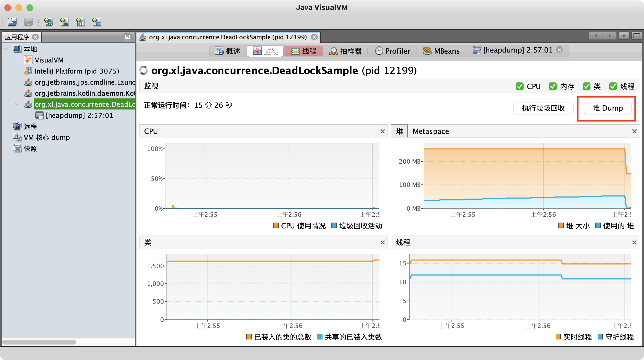The height and width of the screenshot is (360, 644).
Task: Close the [heapdump] 2:57:01 subtab
Action: point(559,49)
